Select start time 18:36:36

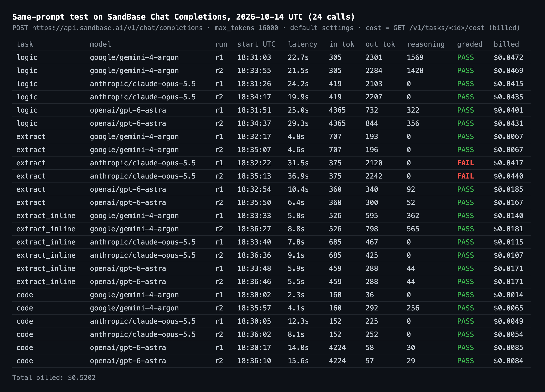tap(254, 255)
